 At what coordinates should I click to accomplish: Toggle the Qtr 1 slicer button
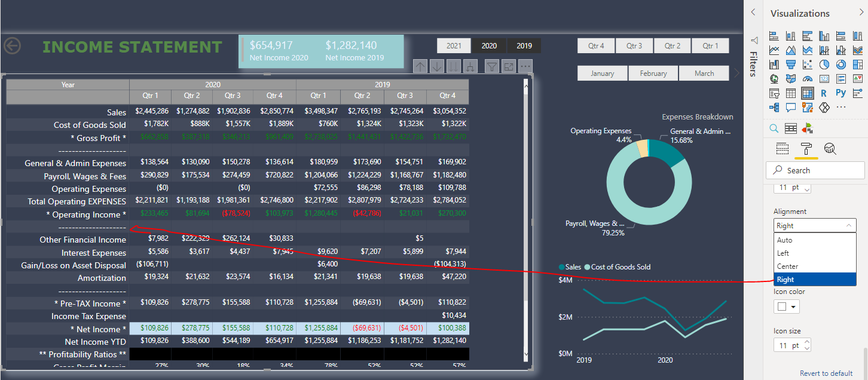(x=710, y=46)
